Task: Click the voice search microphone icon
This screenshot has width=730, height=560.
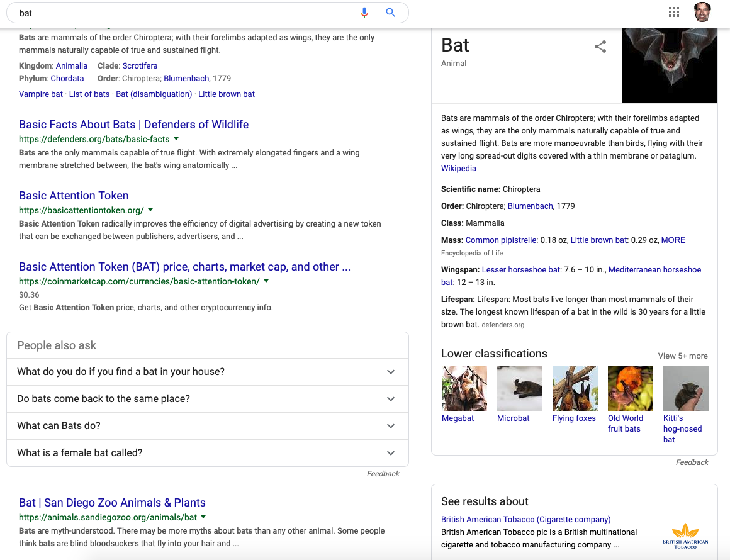Action: coord(364,13)
